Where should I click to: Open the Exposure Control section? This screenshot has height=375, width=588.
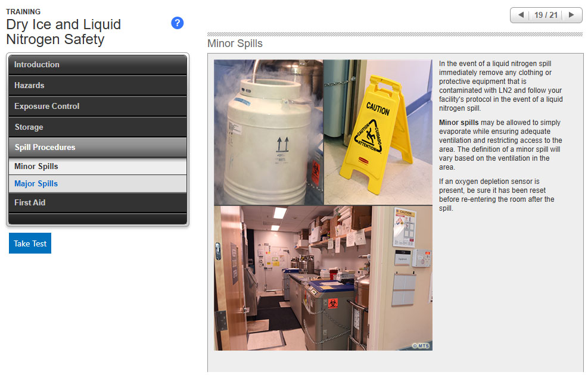click(97, 107)
